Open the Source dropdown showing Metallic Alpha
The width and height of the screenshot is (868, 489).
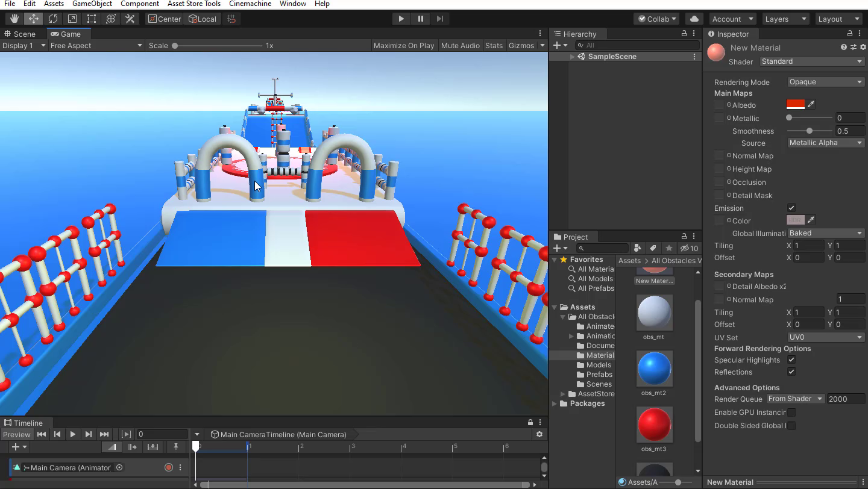click(826, 143)
